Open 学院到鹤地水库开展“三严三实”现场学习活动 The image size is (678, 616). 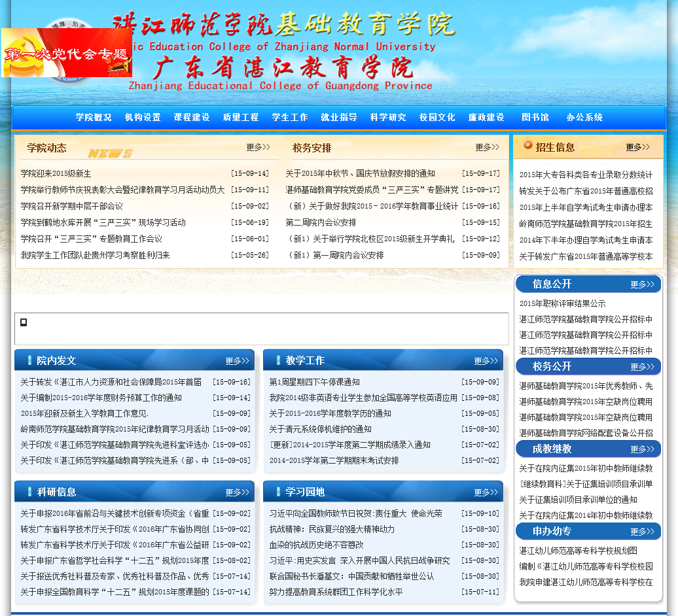coord(103,222)
